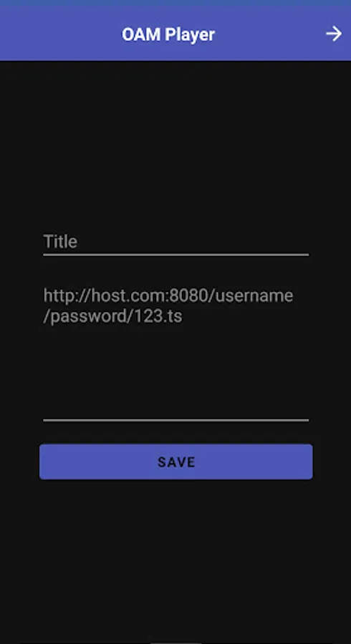Screen dimensions: 351x644
Task: Focus the Title input field
Action: pos(176,242)
